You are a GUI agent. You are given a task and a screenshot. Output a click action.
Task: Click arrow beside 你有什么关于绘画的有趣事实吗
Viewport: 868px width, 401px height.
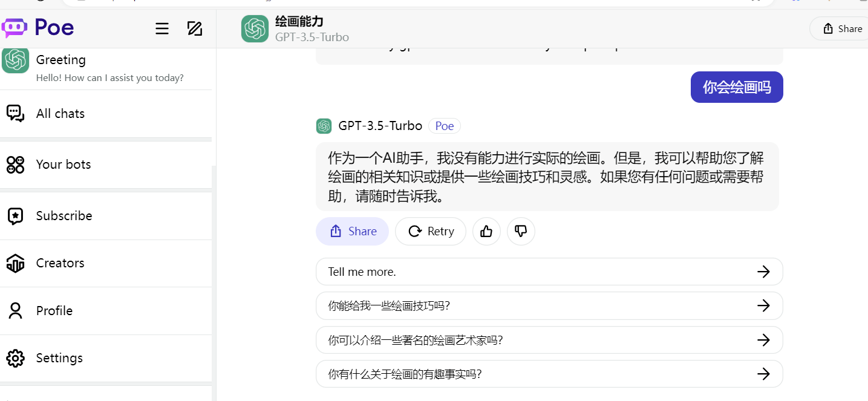(763, 374)
